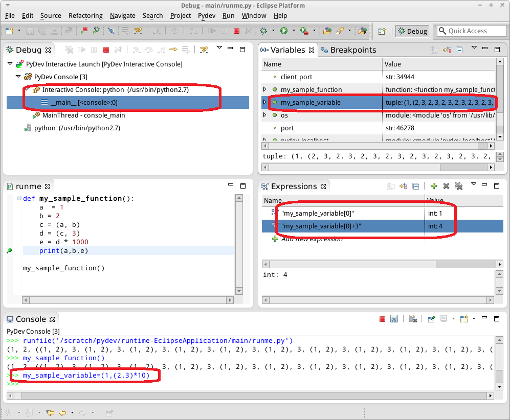Click the red Terminate icon in main toolbar
510x420 pixels.
236,31
